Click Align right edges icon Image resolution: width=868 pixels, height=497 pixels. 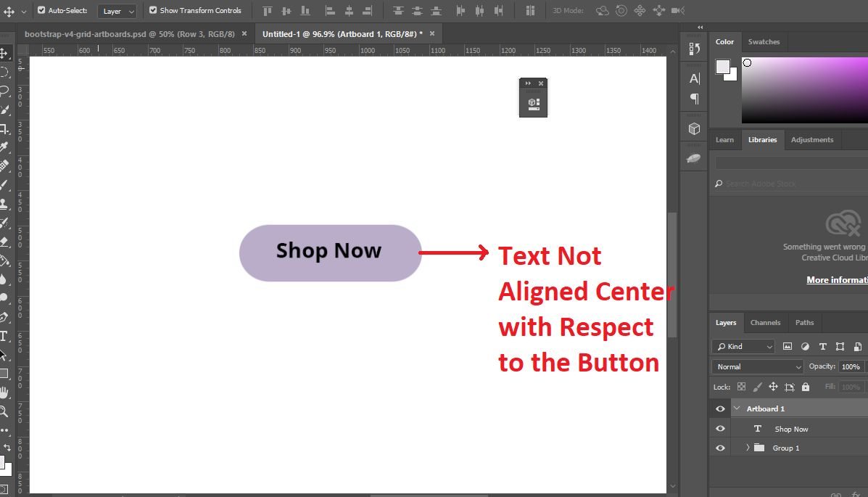(368, 11)
